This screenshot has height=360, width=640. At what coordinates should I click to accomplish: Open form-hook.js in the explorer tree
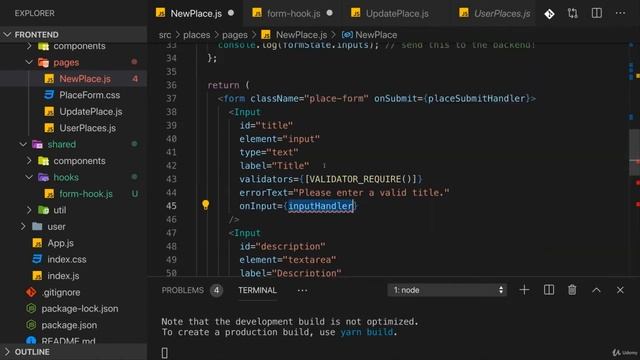(x=86, y=194)
